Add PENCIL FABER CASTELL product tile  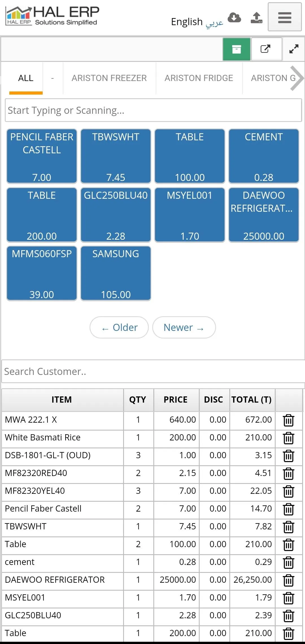click(x=42, y=156)
